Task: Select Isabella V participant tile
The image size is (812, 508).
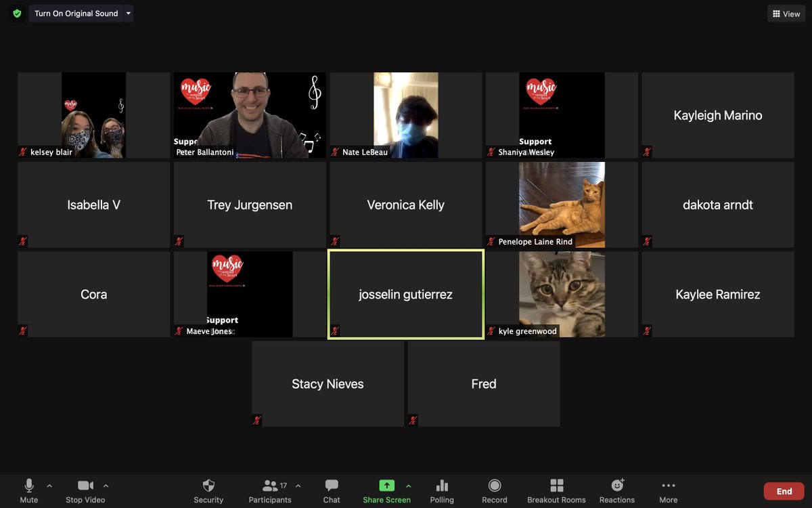Action: click(x=94, y=205)
